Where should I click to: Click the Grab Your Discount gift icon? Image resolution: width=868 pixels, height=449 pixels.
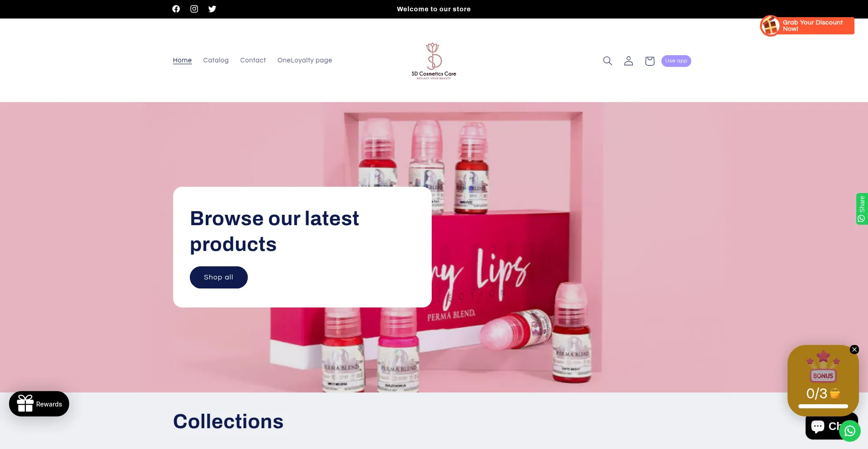pyautogui.click(x=770, y=25)
